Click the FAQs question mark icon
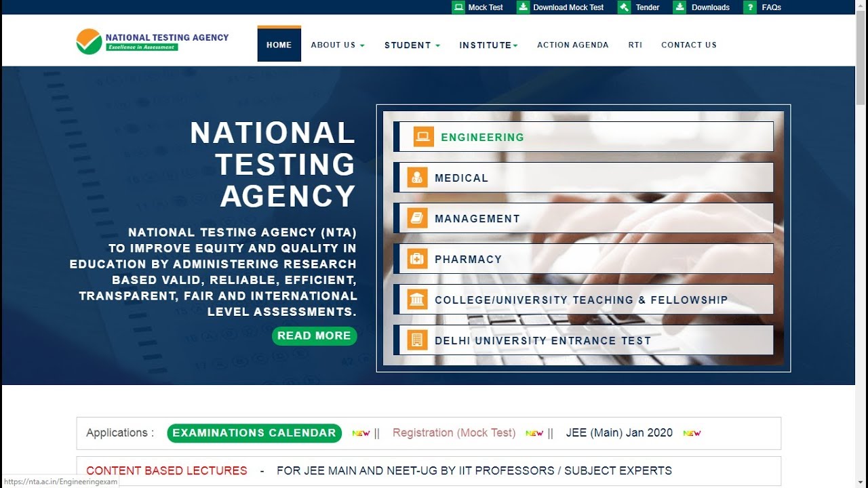This screenshot has height=488, width=868. (749, 7)
